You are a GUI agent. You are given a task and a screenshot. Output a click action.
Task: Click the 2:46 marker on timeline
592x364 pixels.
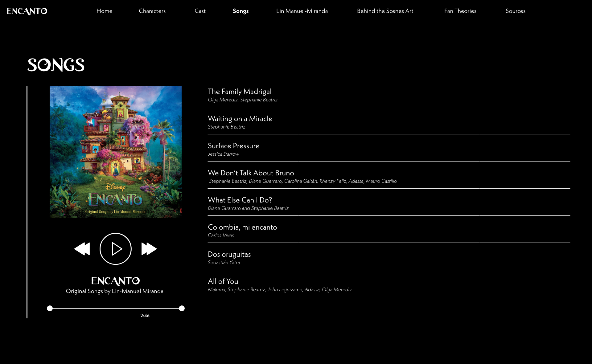[145, 308]
